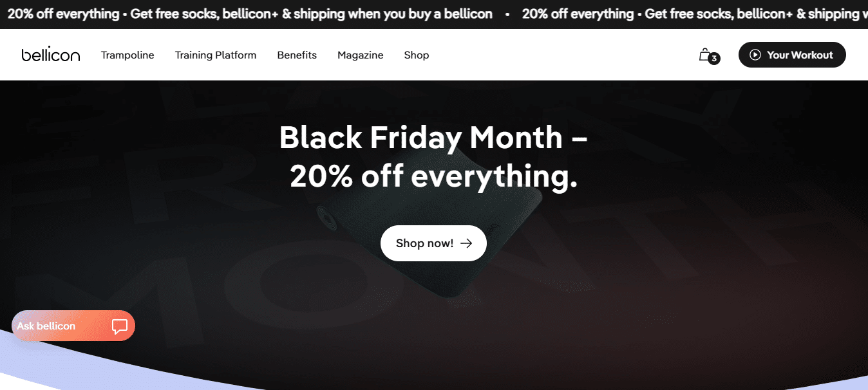
Task: Click the 20% off everything banner text
Action: point(61,13)
